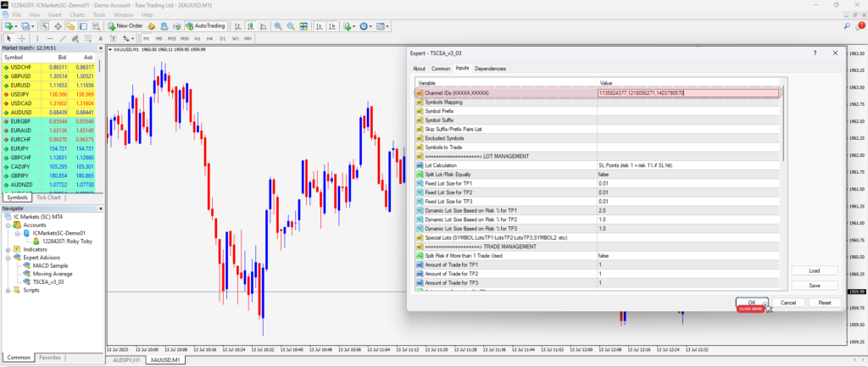Select the text 'A' tool
Viewport: 868px width, 367px height.
(100, 38)
